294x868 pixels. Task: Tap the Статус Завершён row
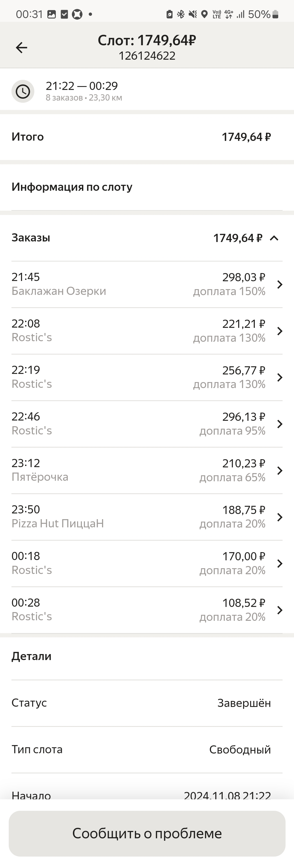pyautogui.click(x=147, y=703)
